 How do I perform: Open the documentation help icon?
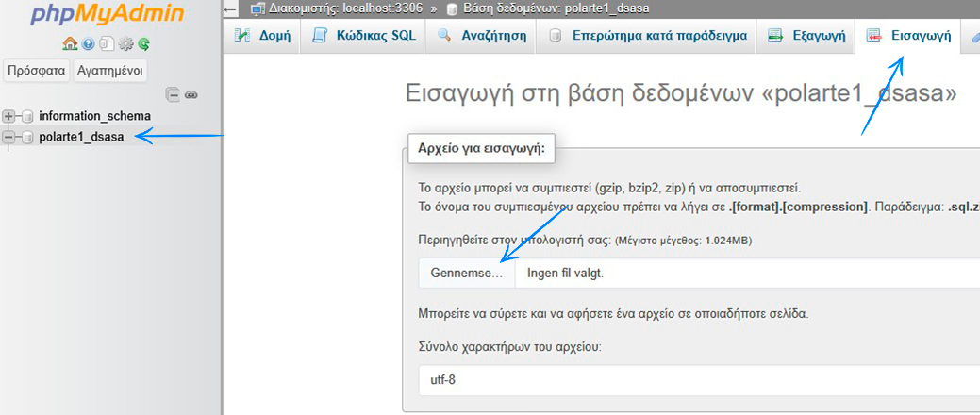tap(88, 43)
